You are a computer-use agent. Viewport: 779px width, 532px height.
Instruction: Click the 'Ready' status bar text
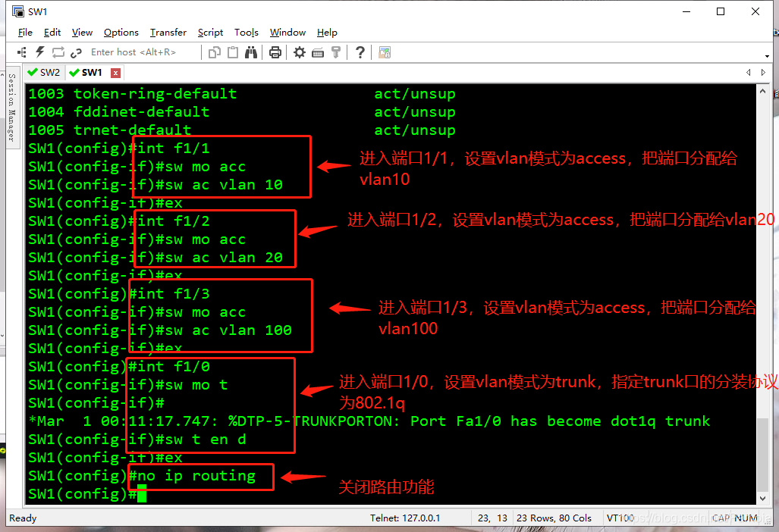pyautogui.click(x=23, y=518)
